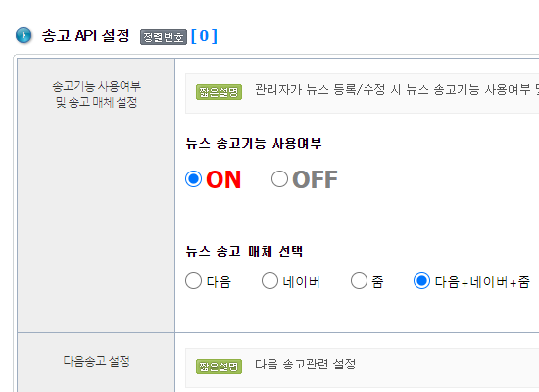This screenshot has width=539, height=392.
Task: Click the 송고 API 설정 section title
Action: 85,36
